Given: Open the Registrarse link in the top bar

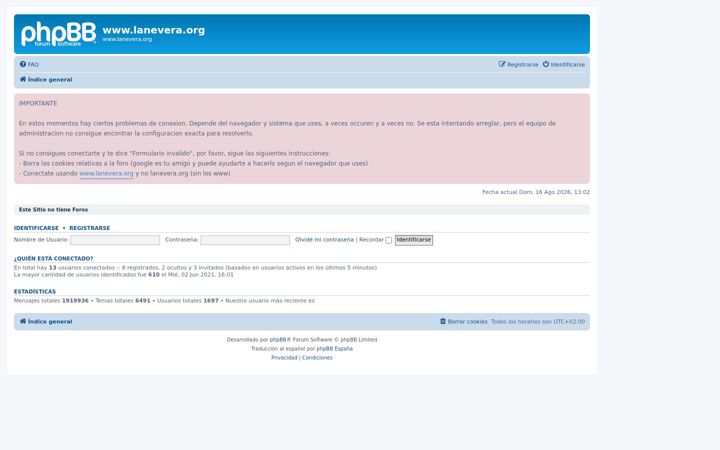Looking at the screenshot, I should [x=523, y=65].
